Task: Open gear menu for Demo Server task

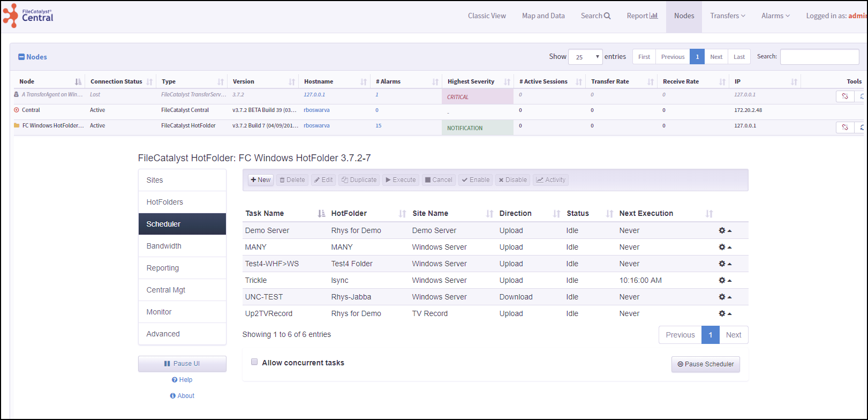Action: [725, 230]
